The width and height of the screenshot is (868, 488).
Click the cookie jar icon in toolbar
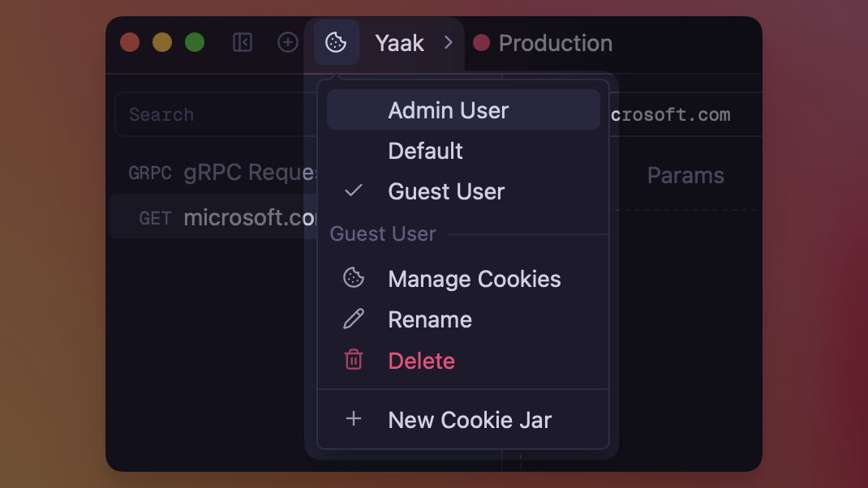(x=336, y=43)
